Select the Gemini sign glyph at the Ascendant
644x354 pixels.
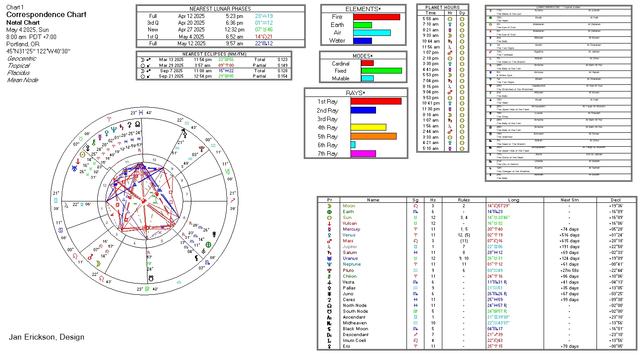tap(56, 201)
